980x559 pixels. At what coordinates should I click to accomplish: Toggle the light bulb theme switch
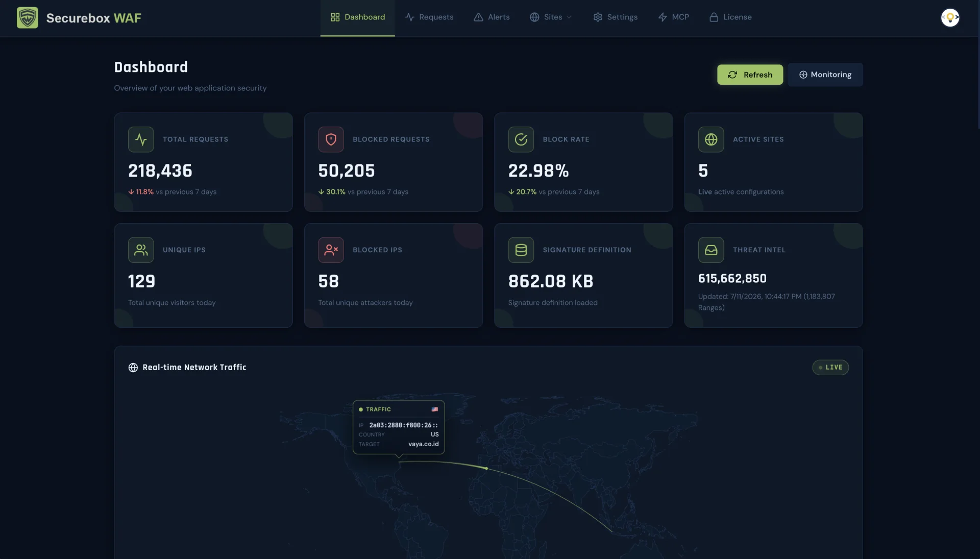click(x=950, y=17)
